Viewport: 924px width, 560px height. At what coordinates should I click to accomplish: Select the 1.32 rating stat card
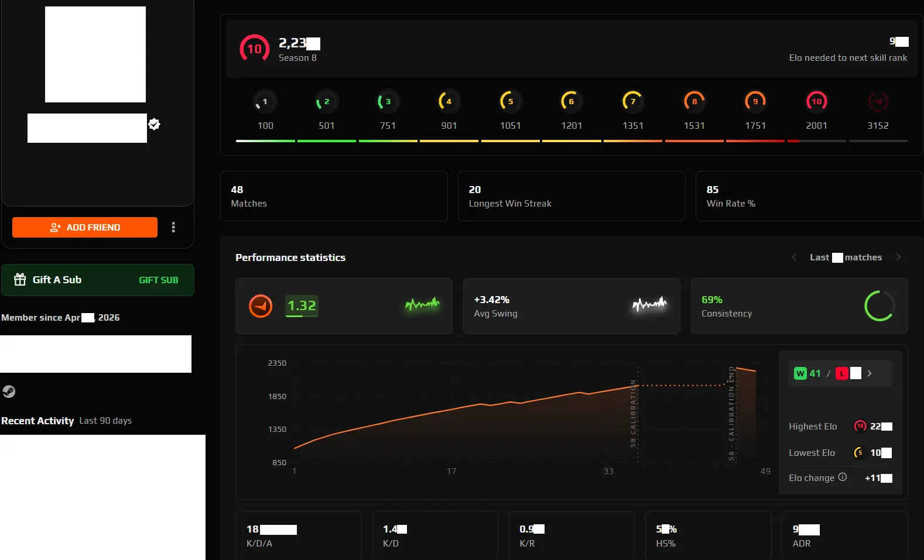pyautogui.click(x=344, y=306)
